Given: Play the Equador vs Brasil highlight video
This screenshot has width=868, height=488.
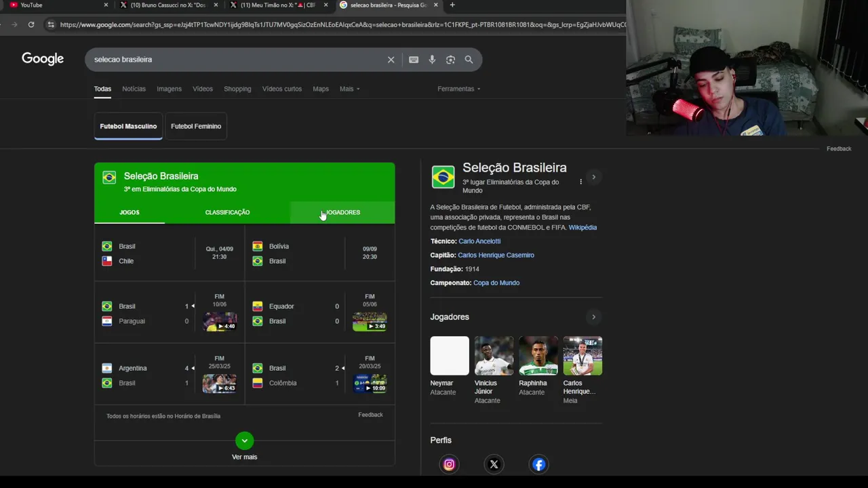Looking at the screenshot, I should click(370, 321).
